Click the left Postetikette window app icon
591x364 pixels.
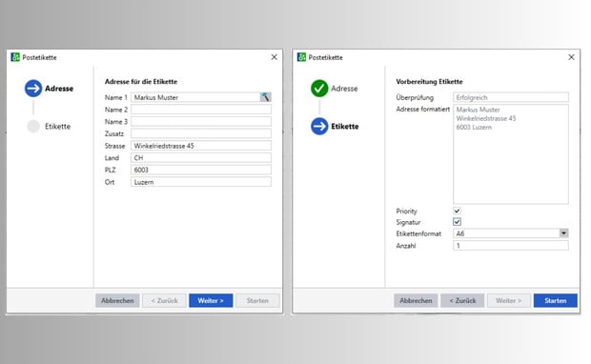[15, 57]
